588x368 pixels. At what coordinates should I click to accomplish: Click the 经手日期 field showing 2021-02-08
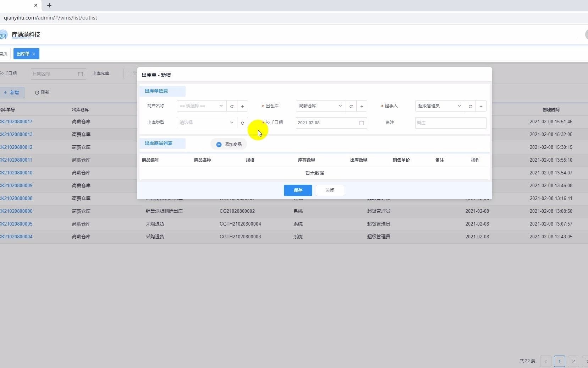(331, 123)
